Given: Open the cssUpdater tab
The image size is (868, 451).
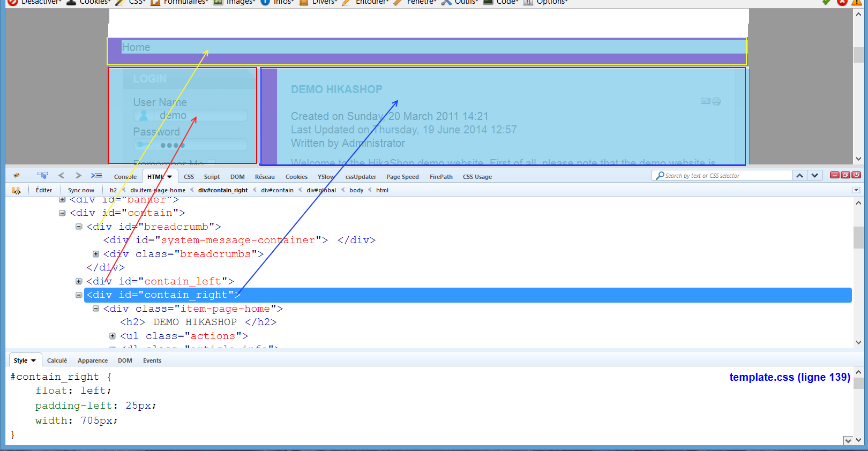Looking at the screenshot, I should tap(361, 177).
